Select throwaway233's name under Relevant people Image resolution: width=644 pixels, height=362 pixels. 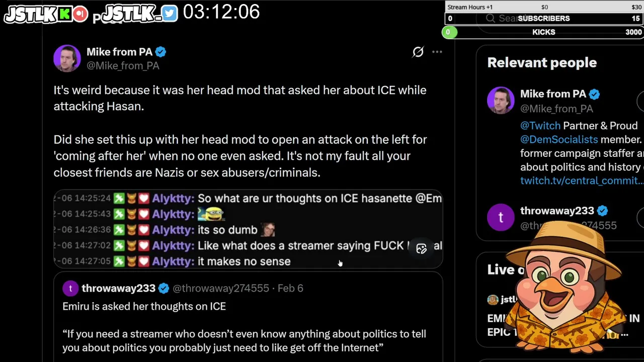(x=557, y=211)
